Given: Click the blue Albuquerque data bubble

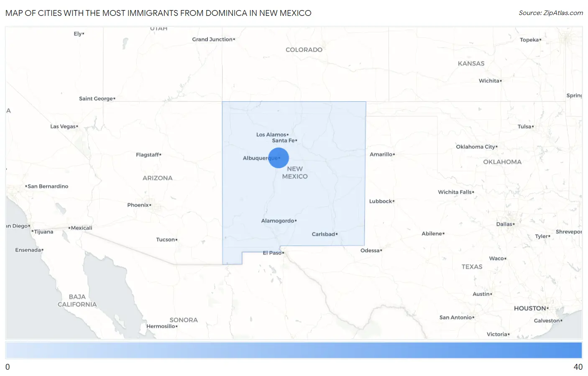Looking at the screenshot, I should click(x=279, y=158).
